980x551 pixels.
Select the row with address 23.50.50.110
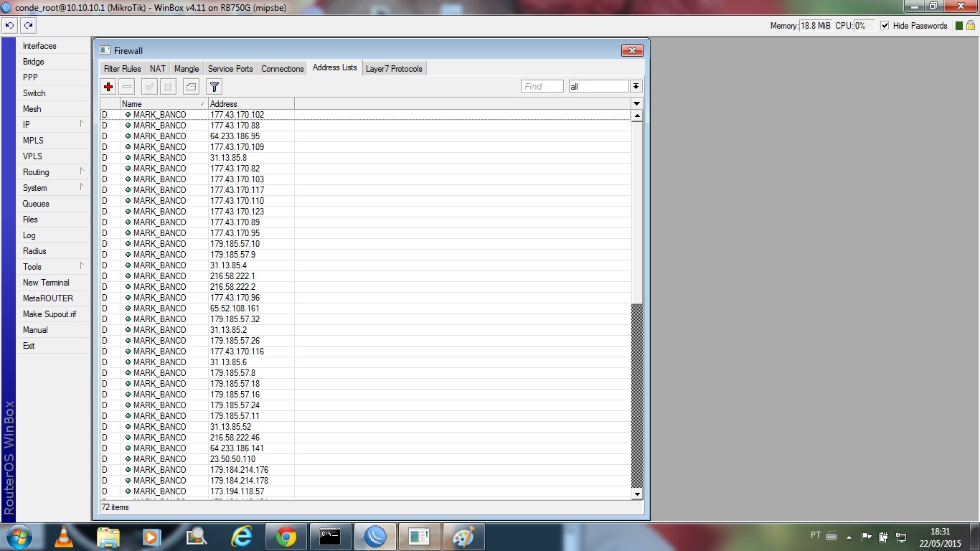click(366, 459)
